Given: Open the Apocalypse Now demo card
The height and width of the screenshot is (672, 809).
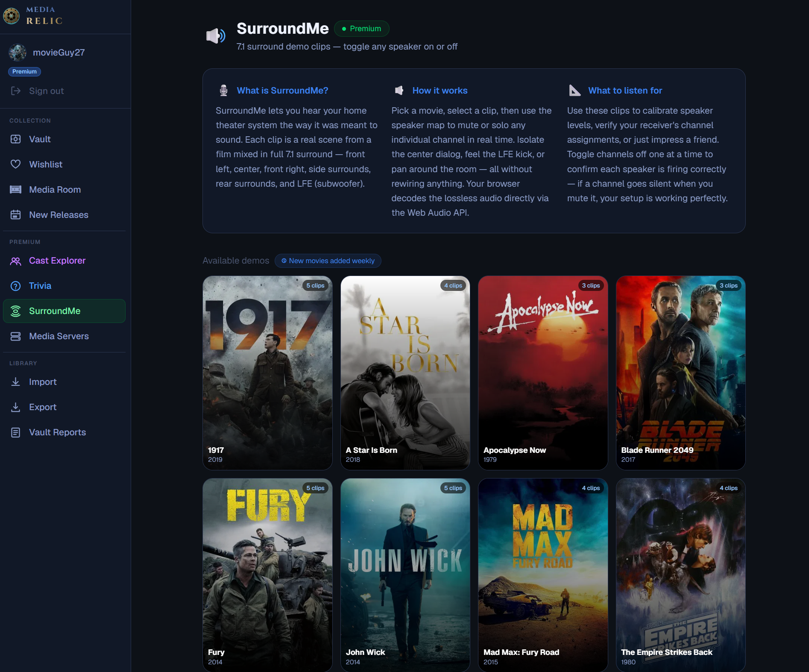Looking at the screenshot, I should pos(543,373).
